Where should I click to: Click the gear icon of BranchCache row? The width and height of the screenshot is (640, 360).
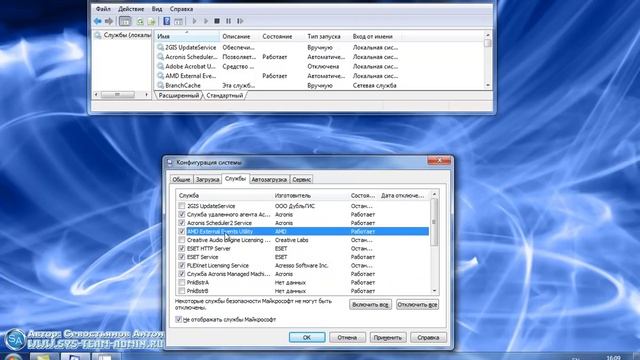pyautogui.click(x=160, y=85)
